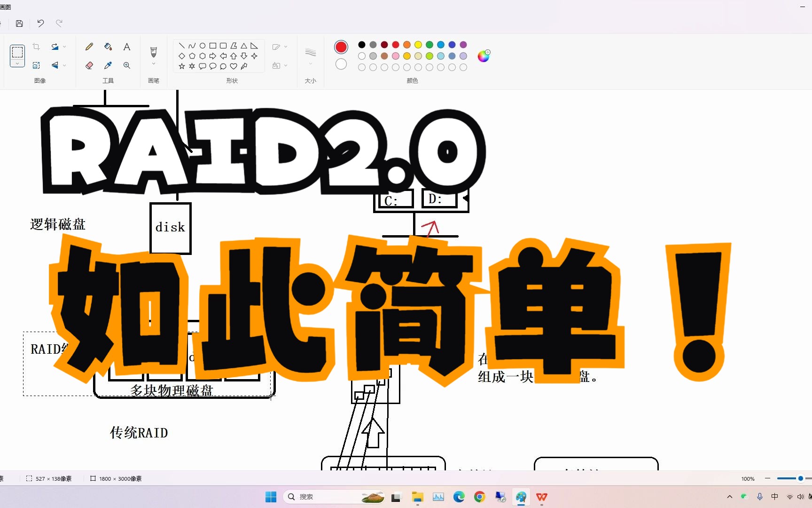
Task: Select the Five-point star shape
Action: 182,66
